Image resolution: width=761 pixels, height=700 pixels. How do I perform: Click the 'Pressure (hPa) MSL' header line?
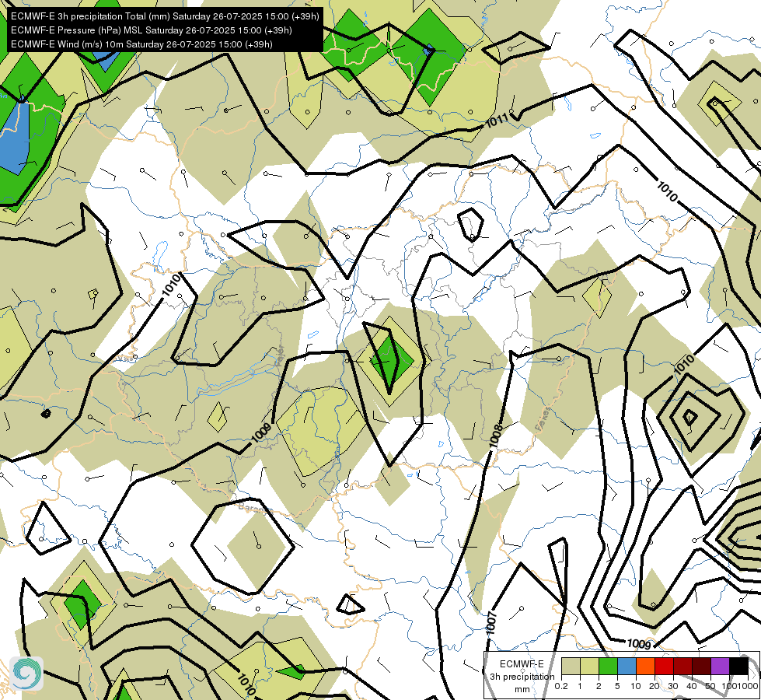click(x=152, y=30)
